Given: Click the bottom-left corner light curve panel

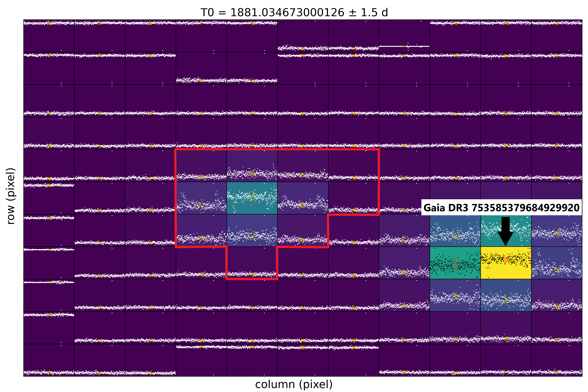Looking at the screenshot, I should click(49, 360).
